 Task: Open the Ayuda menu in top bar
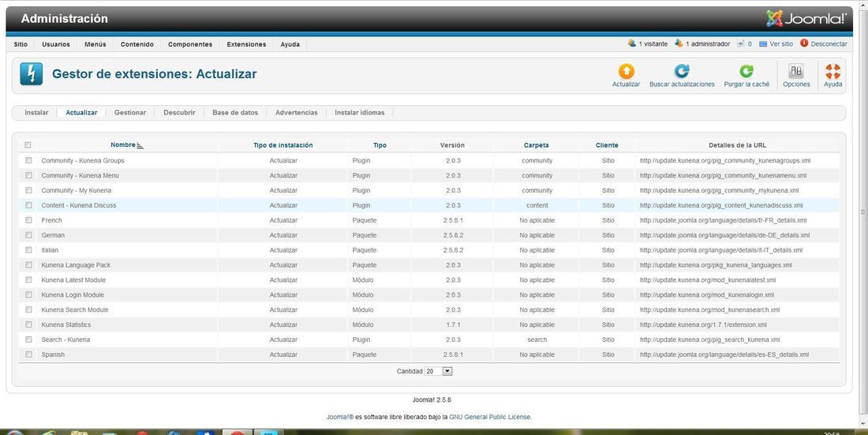(290, 44)
